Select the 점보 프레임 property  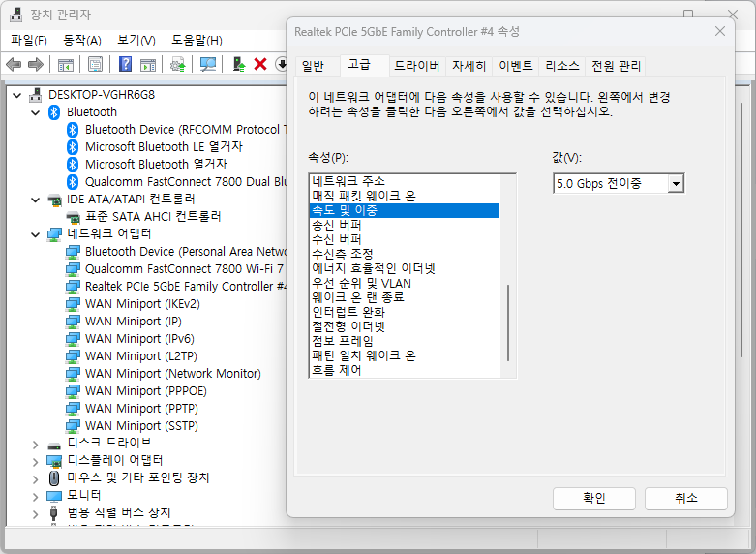(x=404, y=341)
